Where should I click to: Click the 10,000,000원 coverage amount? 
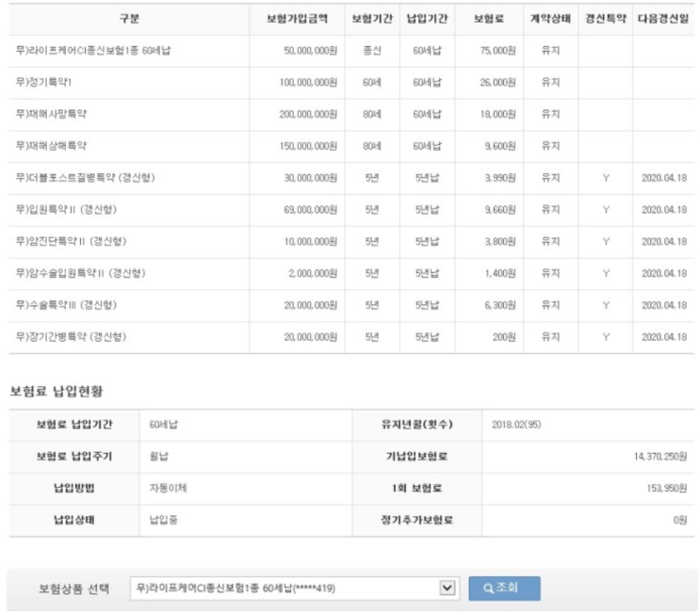coord(311,241)
